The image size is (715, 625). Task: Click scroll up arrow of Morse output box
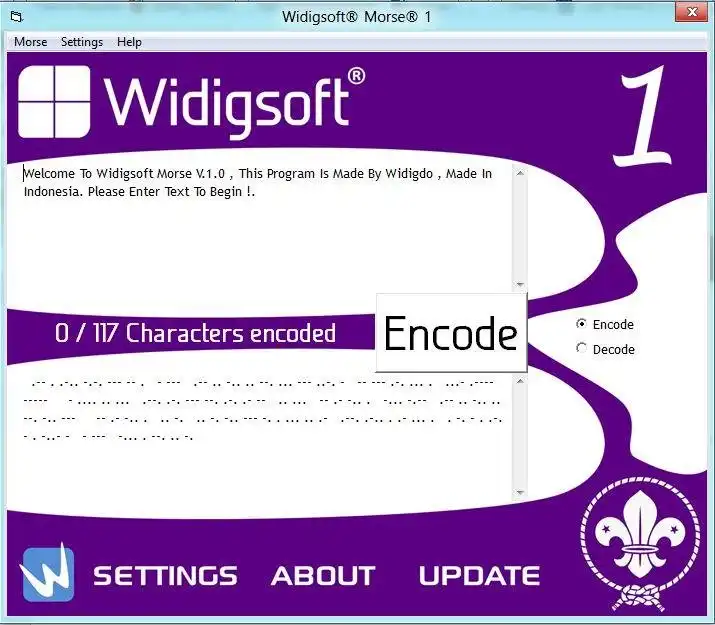point(520,381)
